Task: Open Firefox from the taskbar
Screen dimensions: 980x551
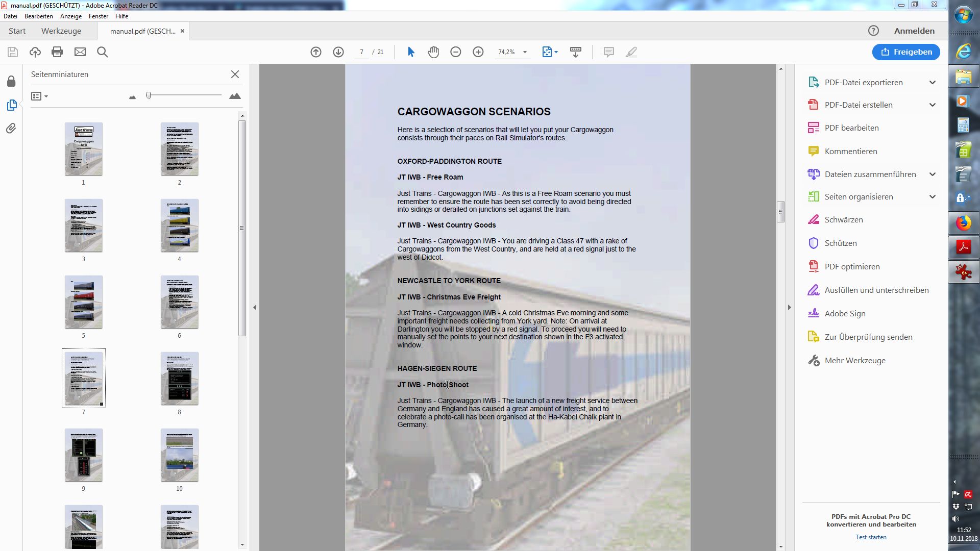Action: coord(964,223)
